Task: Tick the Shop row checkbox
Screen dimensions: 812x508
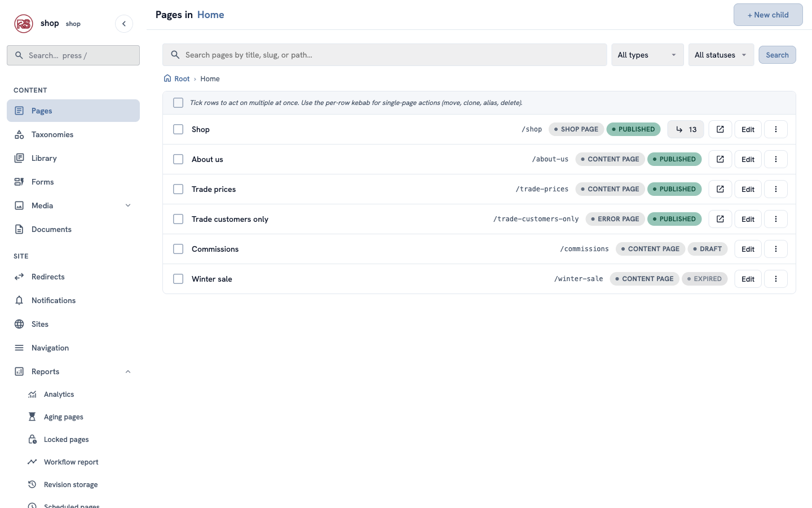Action: [178, 129]
